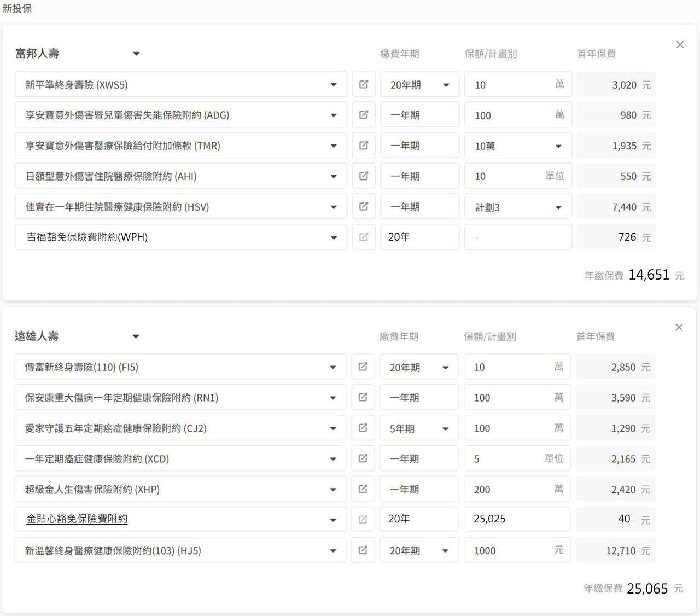Edit HJ5 coverage amount 1000元 field

click(517, 550)
